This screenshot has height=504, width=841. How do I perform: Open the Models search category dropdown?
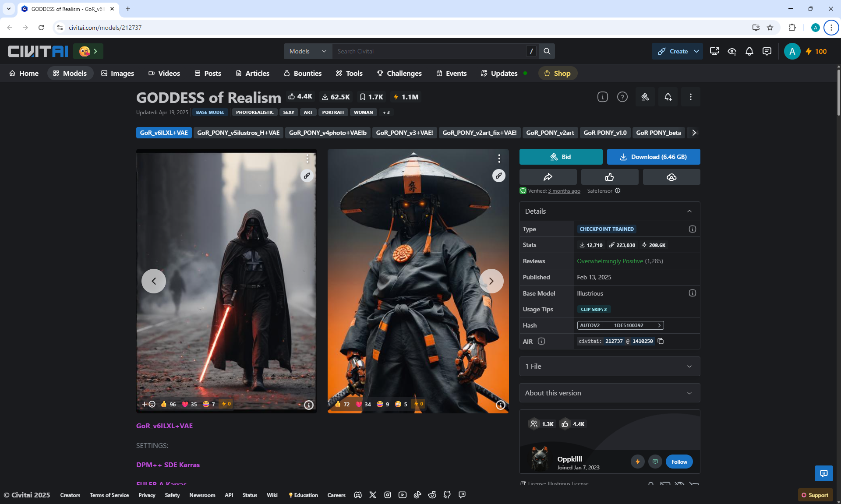coord(308,52)
